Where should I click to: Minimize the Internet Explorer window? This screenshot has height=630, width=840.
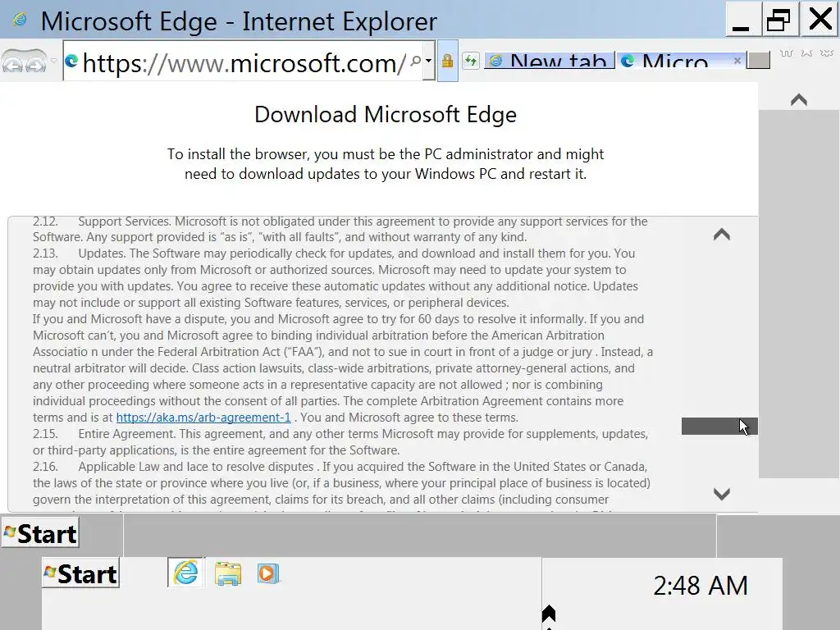pos(743,20)
